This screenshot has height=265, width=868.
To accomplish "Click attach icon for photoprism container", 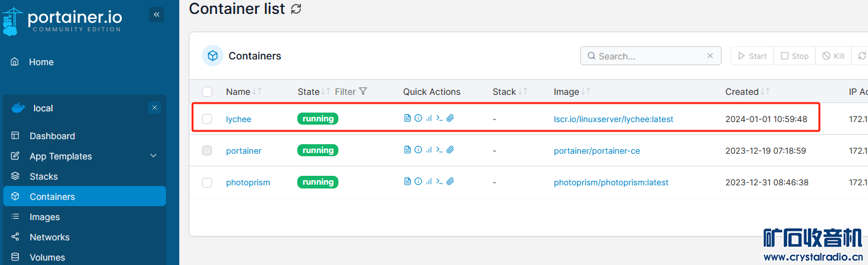I will click(x=450, y=182).
